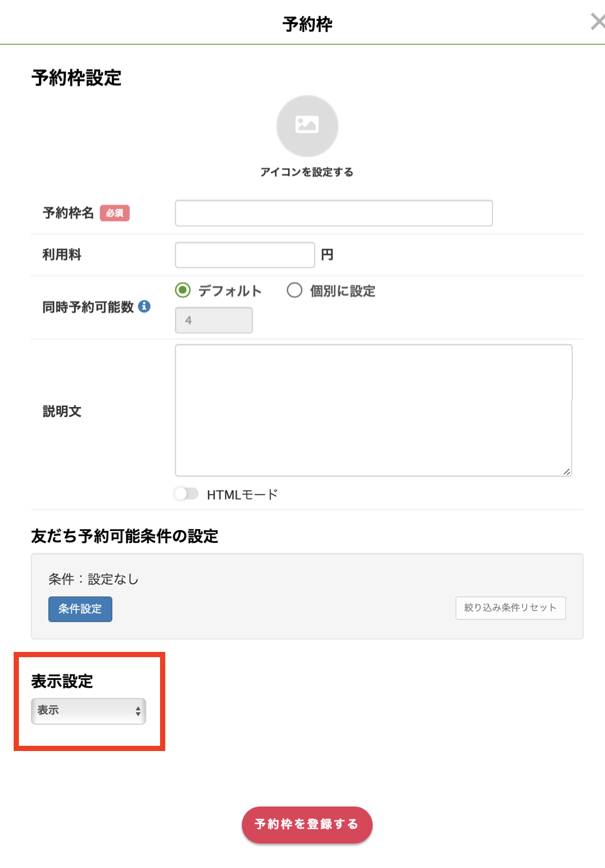
Task: Focus the 予約枠名 text field
Action: [334, 213]
